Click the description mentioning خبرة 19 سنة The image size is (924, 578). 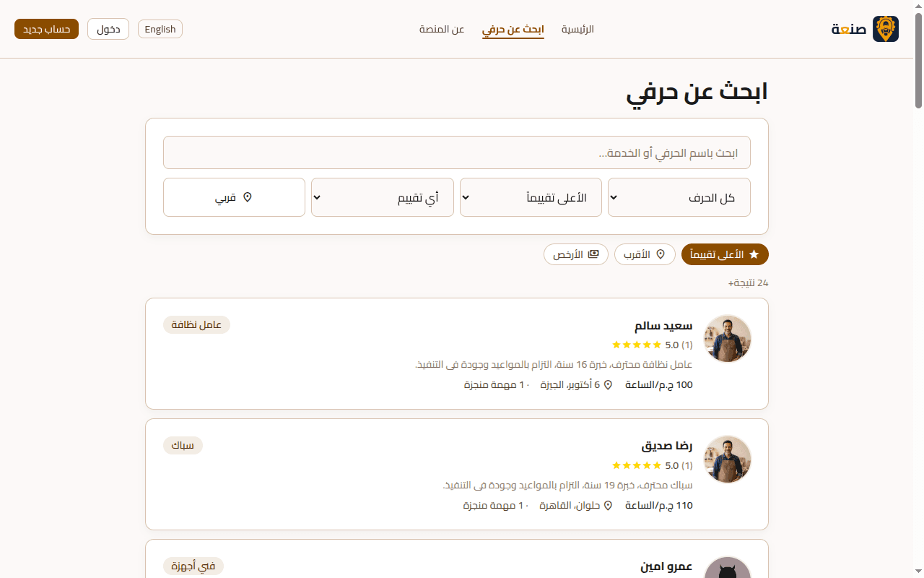[x=567, y=486]
